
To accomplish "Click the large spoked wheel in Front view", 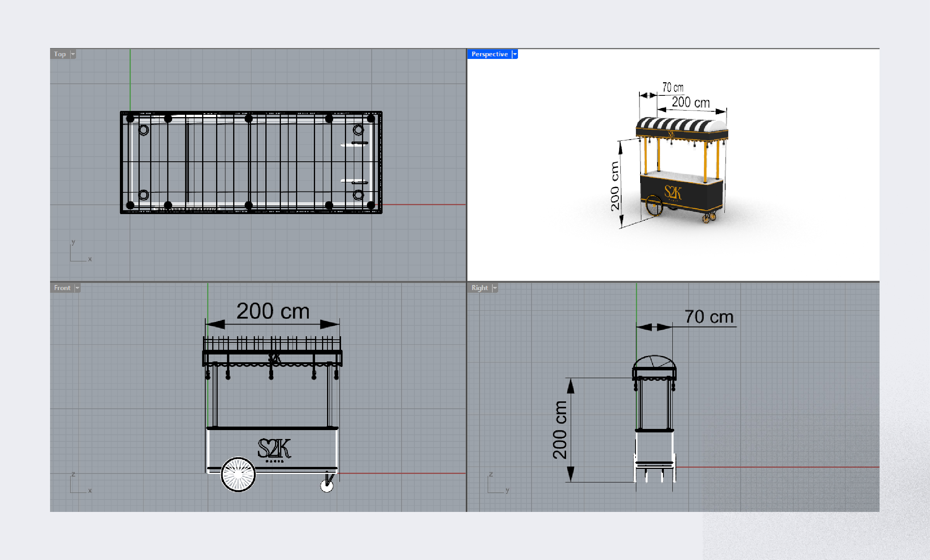I will [238, 474].
